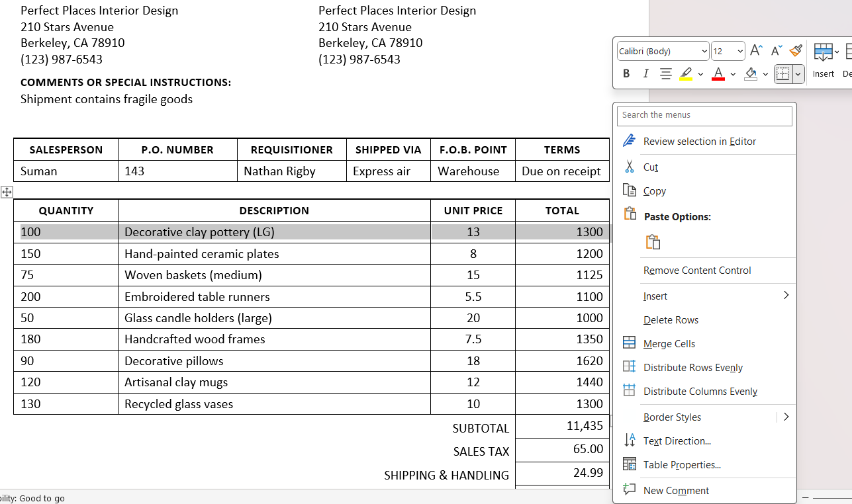Toggle Bold in the mini toolbar
This screenshot has height=504, width=852.
pyautogui.click(x=626, y=73)
